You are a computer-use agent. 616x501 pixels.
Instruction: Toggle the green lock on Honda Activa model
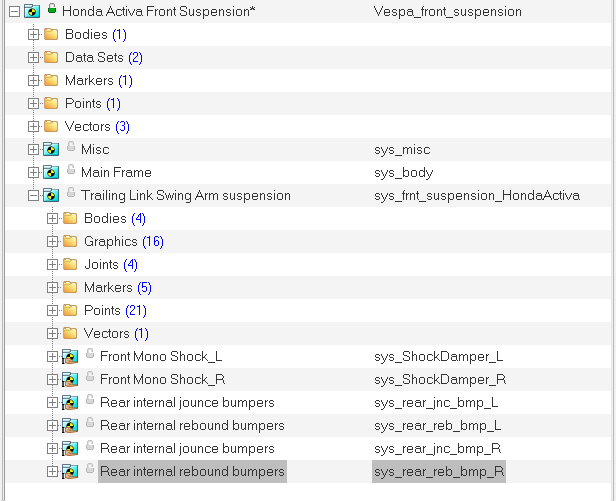(x=51, y=10)
